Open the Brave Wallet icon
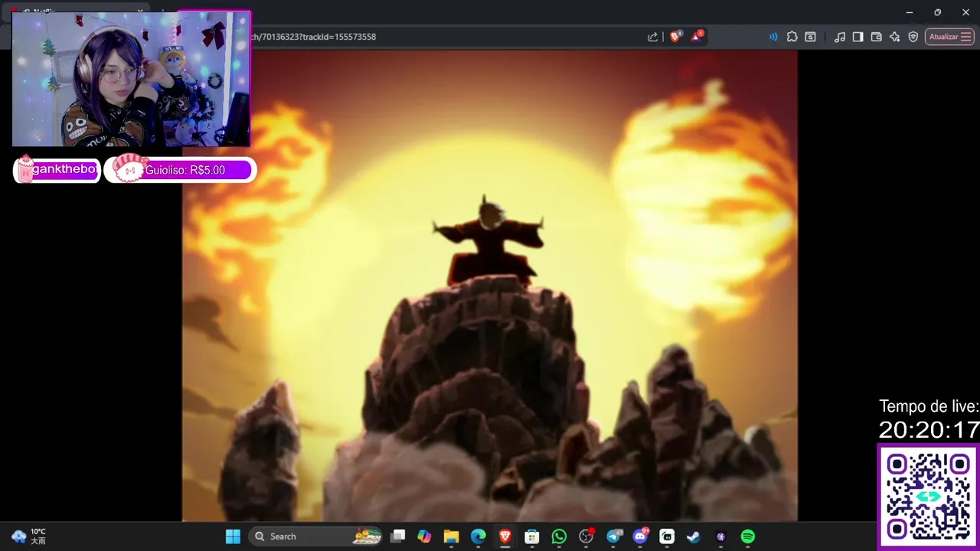The image size is (980, 551). pos(877,37)
